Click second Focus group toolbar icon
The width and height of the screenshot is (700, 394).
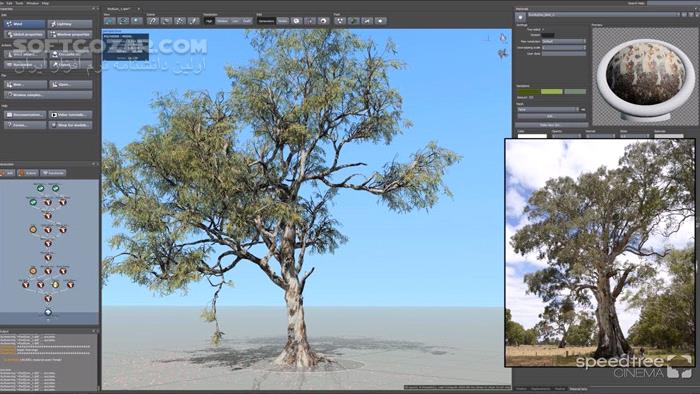point(353,21)
